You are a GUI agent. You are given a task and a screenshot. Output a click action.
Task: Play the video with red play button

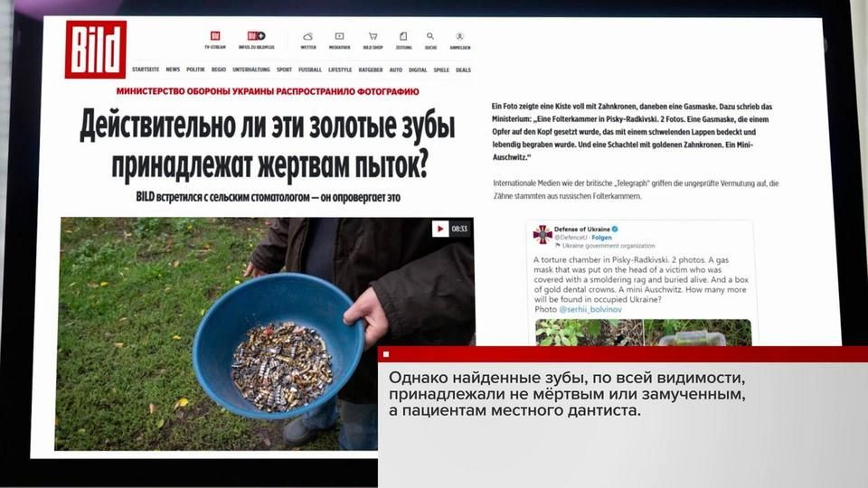point(440,229)
